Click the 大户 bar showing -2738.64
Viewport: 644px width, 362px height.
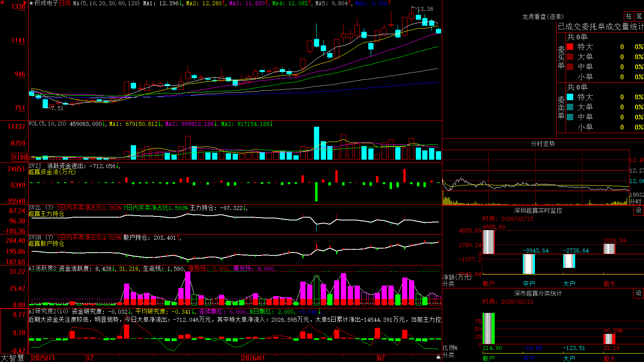pos(569,261)
